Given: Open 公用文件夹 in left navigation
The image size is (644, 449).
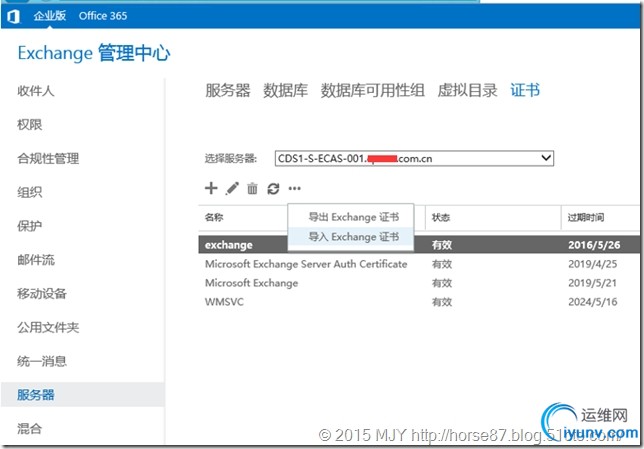Looking at the screenshot, I should (x=48, y=327).
